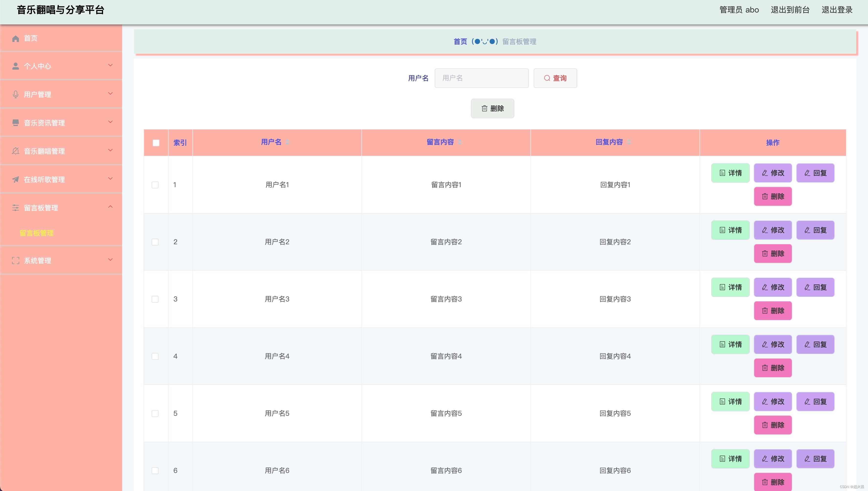Expand 用户管理 menu chevron

click(110, 93)
